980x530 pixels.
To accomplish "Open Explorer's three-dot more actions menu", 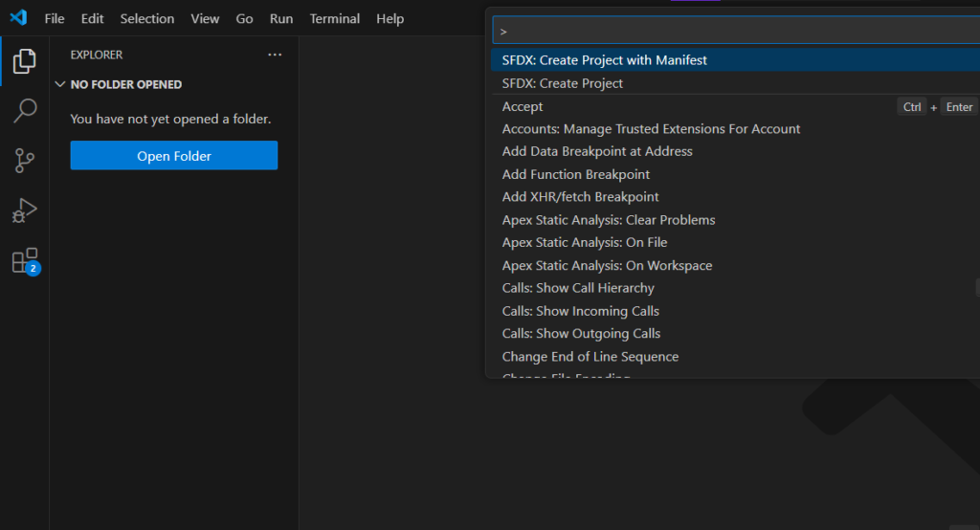I will click(x=275, y=55).
